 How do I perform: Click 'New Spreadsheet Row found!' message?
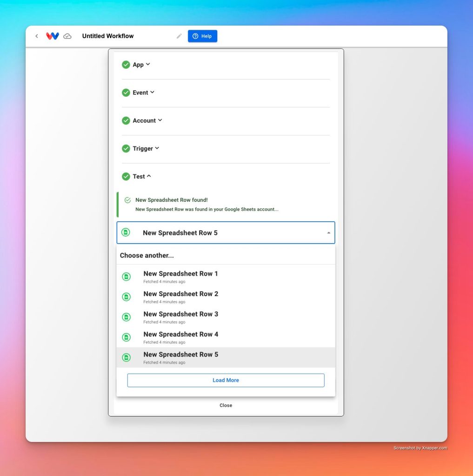pyautogui.click(x=172, y=200)
